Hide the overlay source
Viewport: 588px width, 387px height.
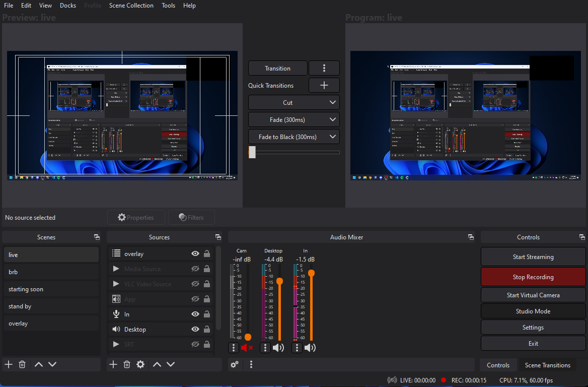pyautogui.click(x=195, y=253)
